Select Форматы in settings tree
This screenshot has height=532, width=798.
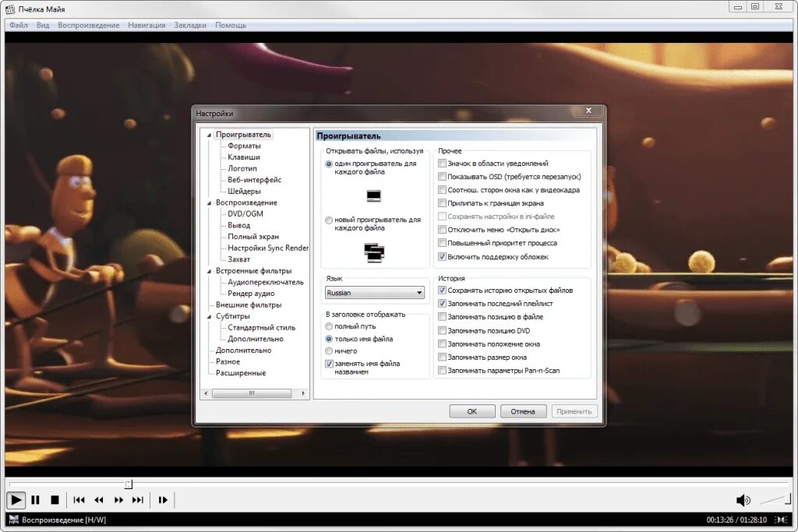click(244, 146)
